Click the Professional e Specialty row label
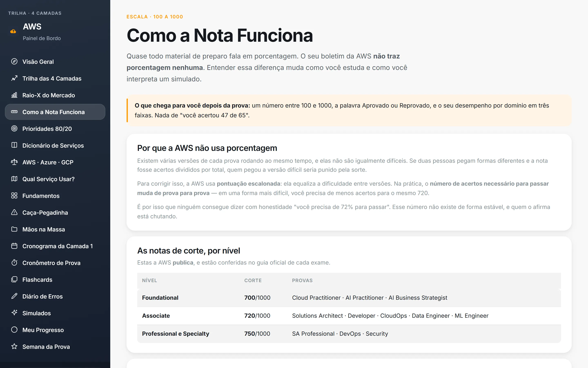The height and width of the screenshot is (368, 588). tap(175, 334)
